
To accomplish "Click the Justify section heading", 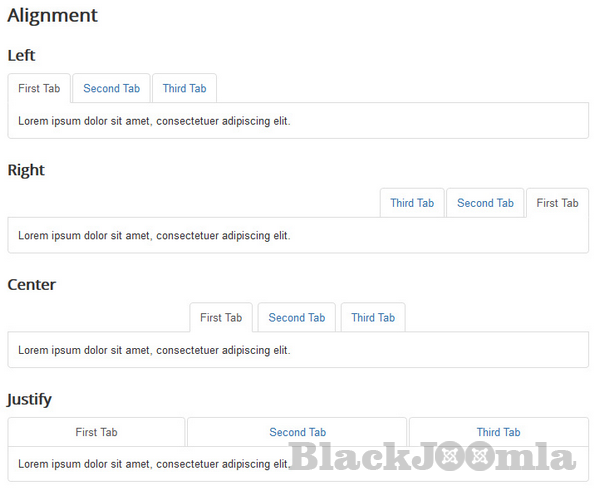I will click(x=29, y=399).
